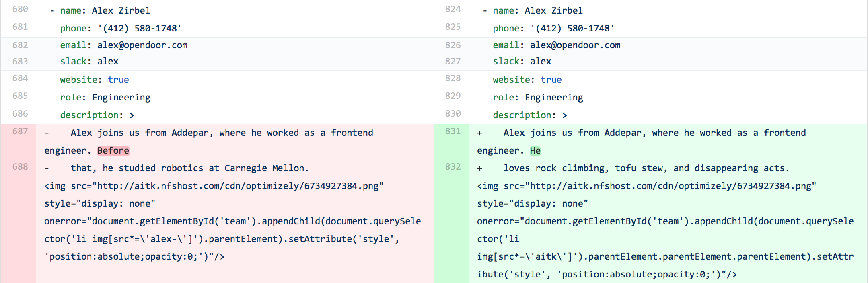Click the minus marker on line 687
Image resolution: width=868 pixels, height=283 pixels.
47,133
